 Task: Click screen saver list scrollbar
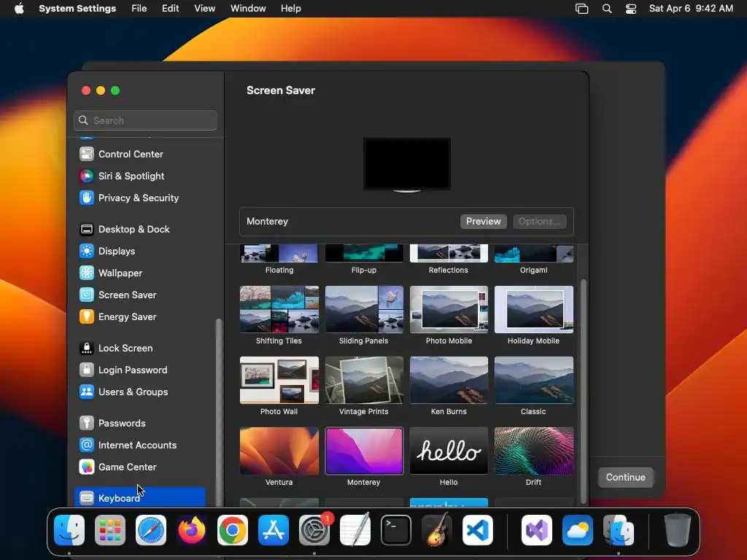coord(583,391)
